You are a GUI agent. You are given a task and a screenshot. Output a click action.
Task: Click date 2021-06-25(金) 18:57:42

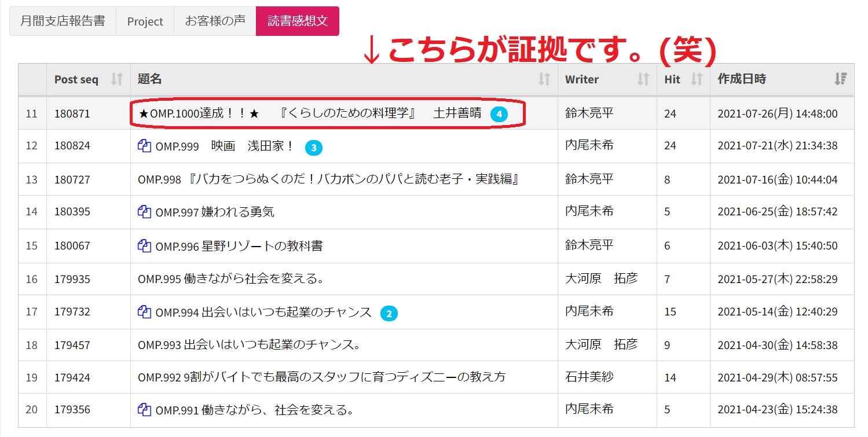click(x=778, y=212)
